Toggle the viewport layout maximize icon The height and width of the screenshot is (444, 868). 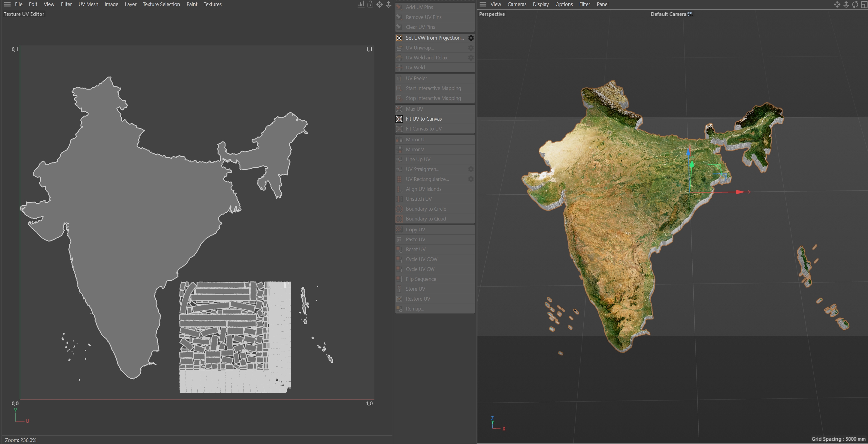click(864, 4)
